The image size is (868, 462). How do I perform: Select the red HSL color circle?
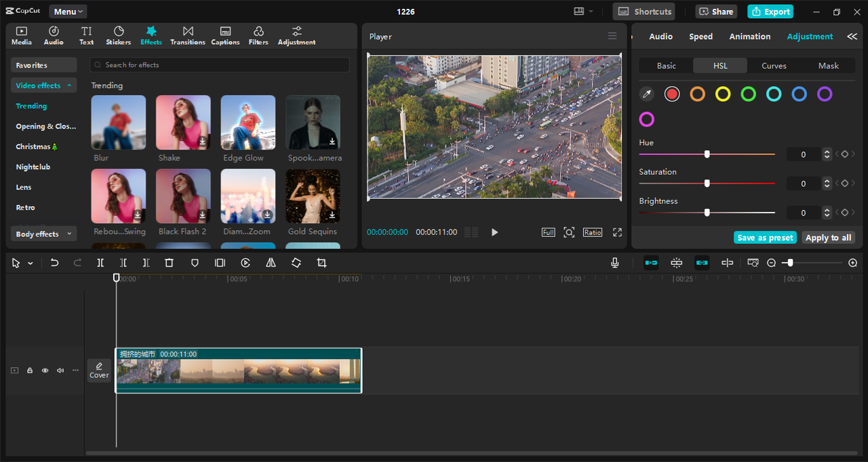671,93
